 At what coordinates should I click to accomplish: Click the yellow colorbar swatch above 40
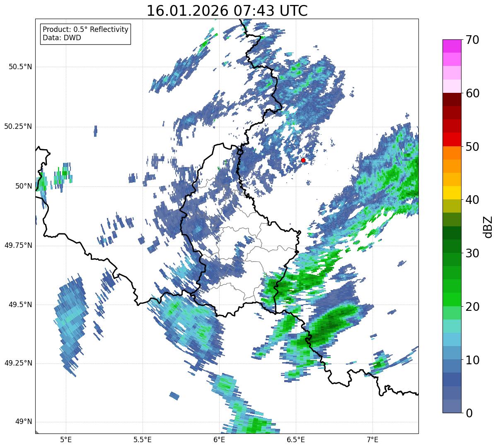coord(451,193)
